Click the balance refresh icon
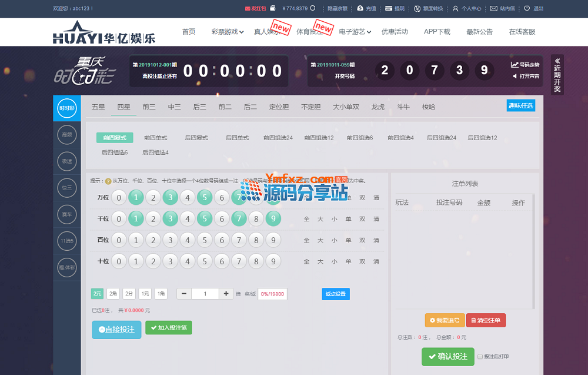 (x=313, y=8)
